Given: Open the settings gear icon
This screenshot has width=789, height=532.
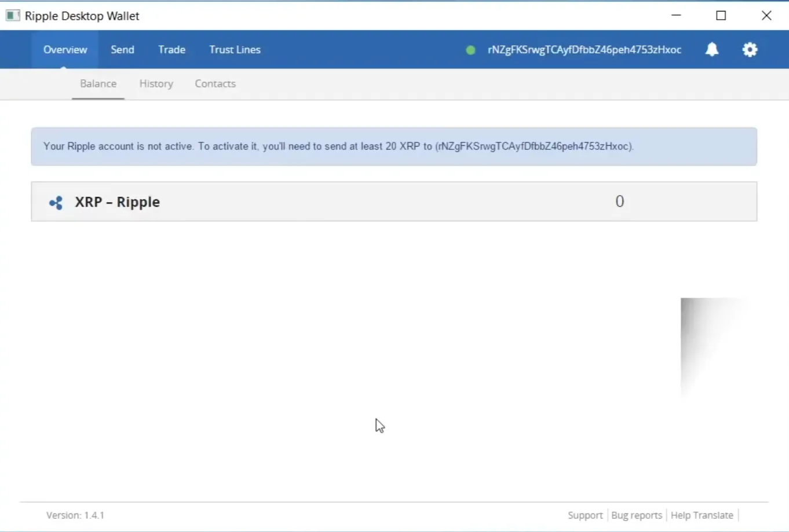Looking at the screenshot, I should point(750,50).
